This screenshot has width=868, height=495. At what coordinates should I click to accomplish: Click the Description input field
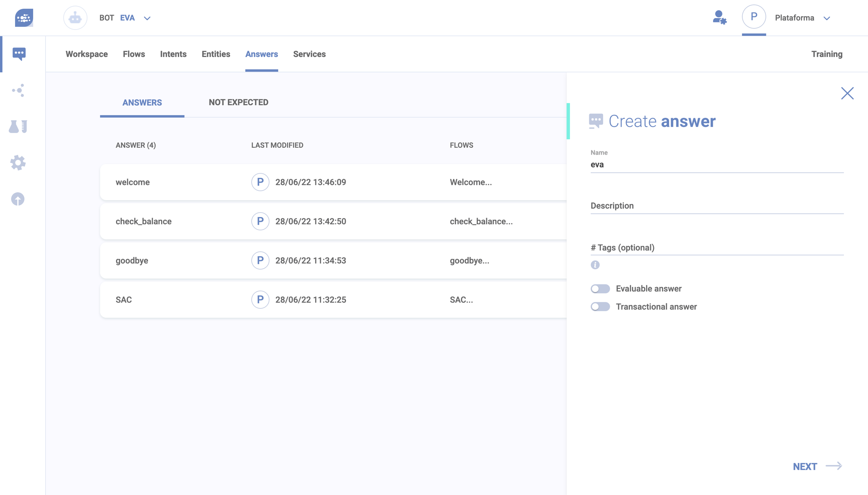point(717,206)
